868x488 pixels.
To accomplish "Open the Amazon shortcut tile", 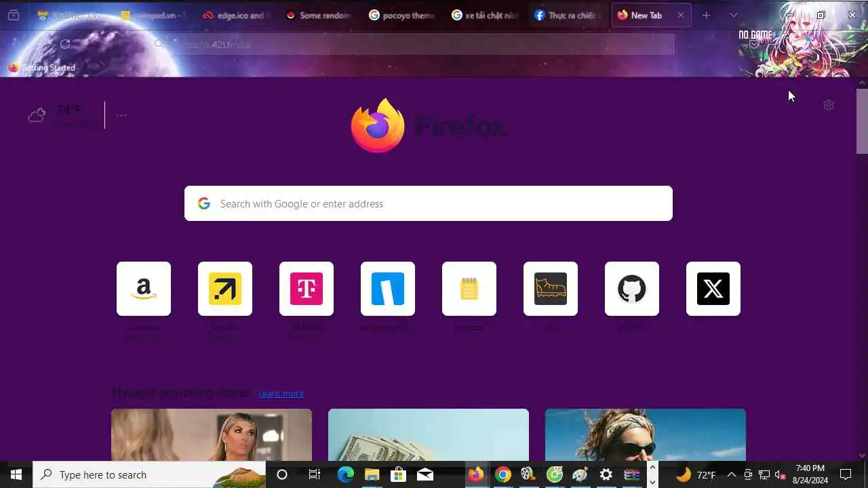I will pos(144,289).
